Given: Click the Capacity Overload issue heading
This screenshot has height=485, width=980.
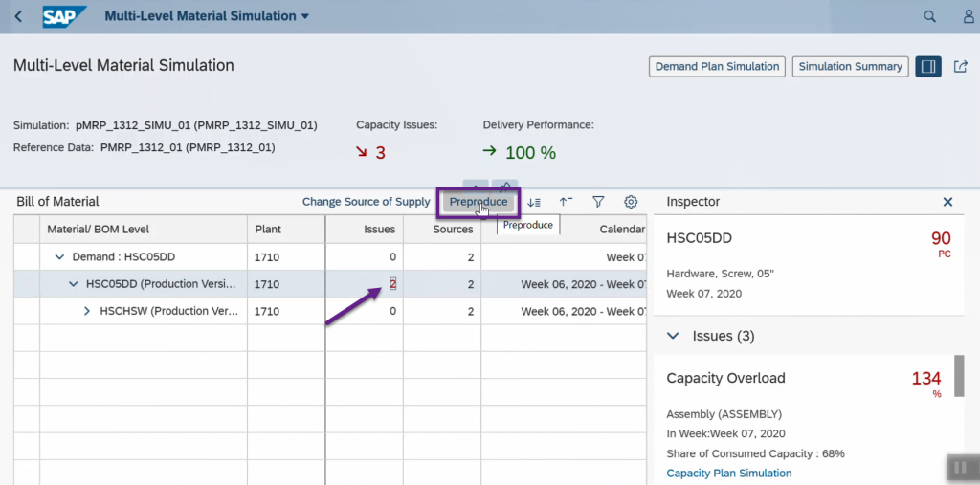Looking at the screenshot, I should pos(726,378).
